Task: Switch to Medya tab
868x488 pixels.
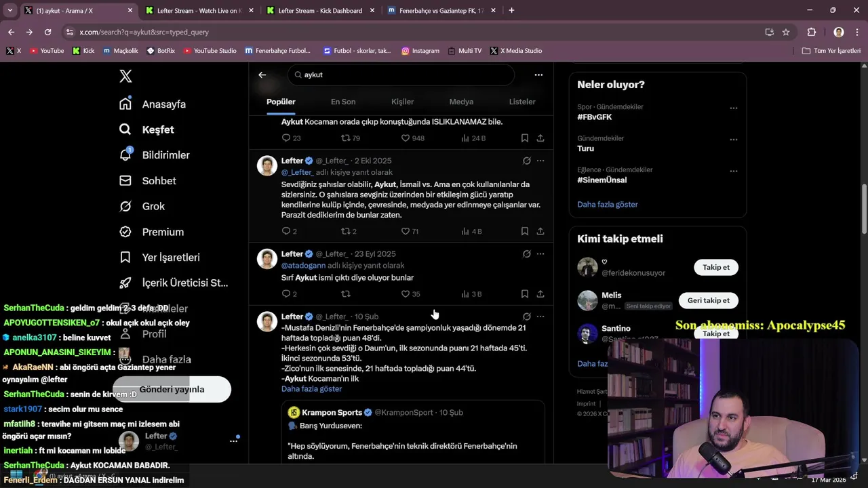Action: [461, 102]
